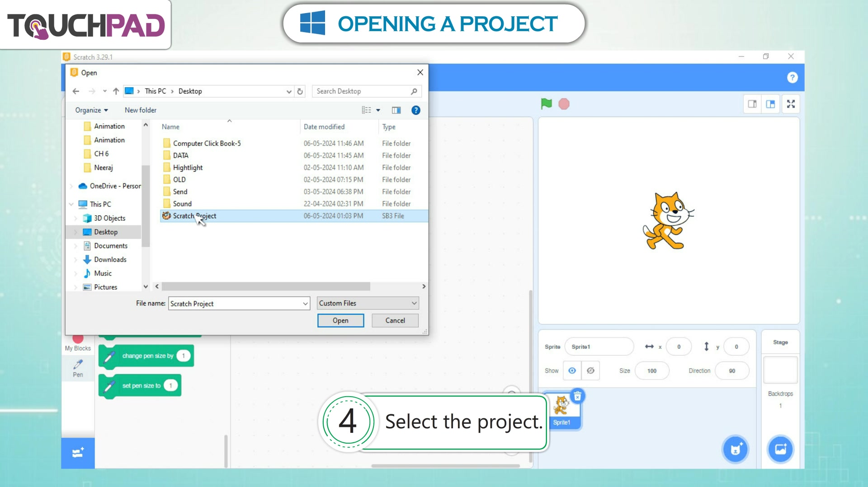Hide the sprite with crossed eye icon
868x487 pixels.
[590, 370]
